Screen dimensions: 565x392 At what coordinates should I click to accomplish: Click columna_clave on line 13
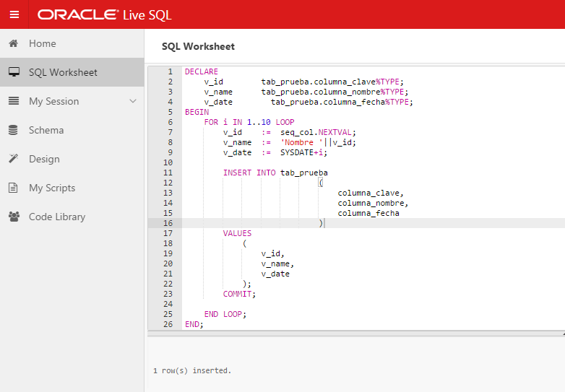pos(368,193)
